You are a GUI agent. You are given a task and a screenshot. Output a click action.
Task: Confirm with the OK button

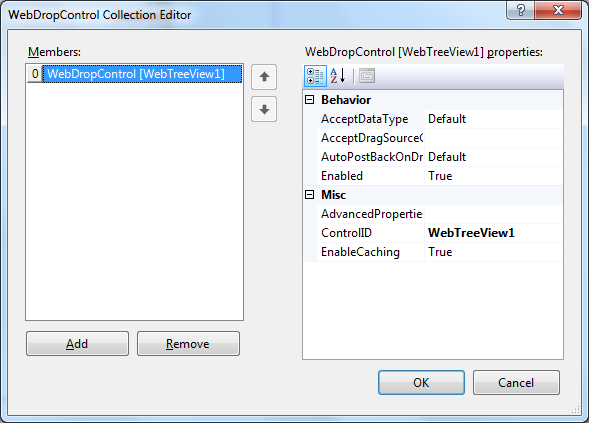pyautogui.click(x=421, y=382)
